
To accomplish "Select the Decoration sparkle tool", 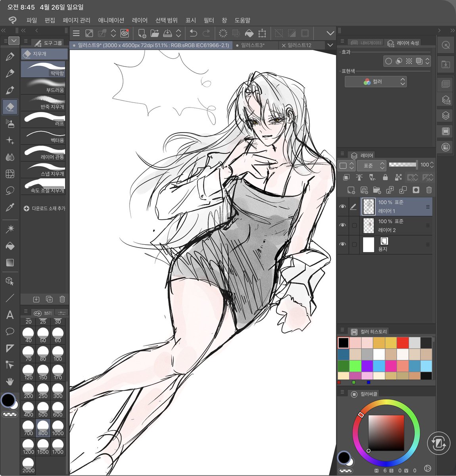I will coord(10,140).
